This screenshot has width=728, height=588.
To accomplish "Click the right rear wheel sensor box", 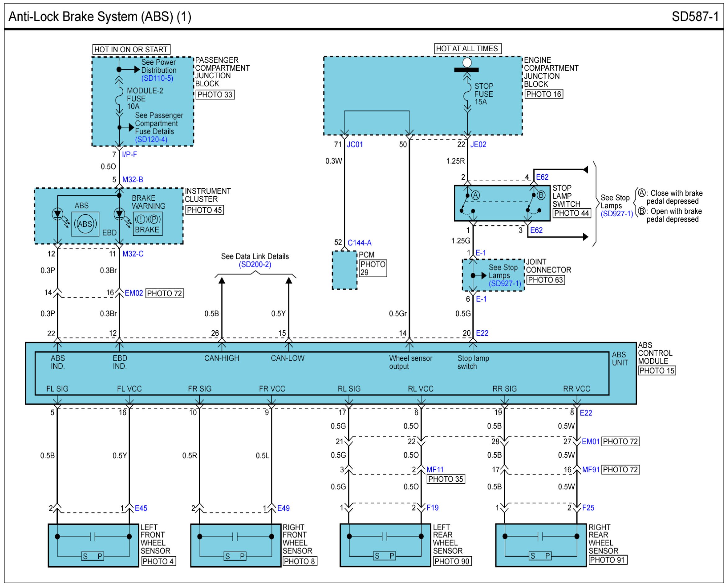I will [540, 545].
